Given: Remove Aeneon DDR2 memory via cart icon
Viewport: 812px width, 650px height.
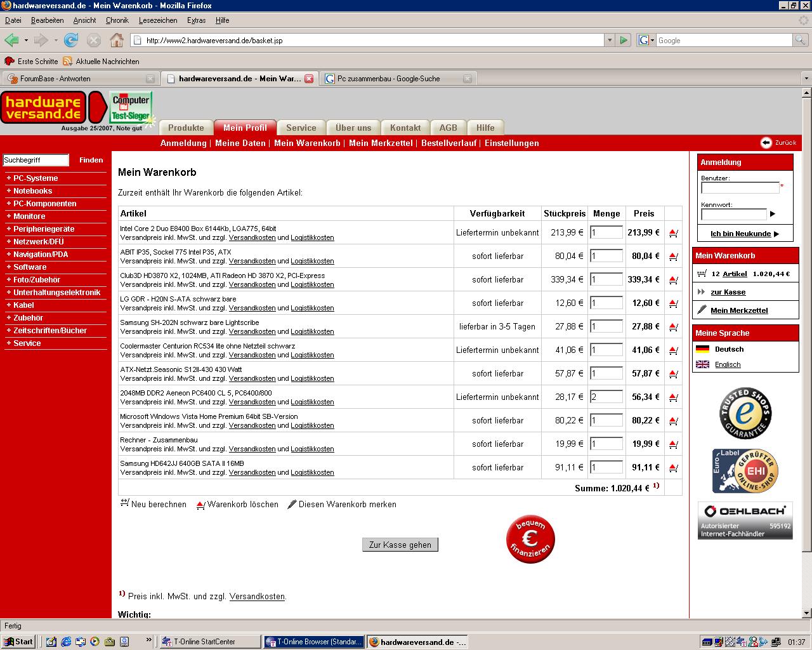Looking at the screenshot, I should click(x=673, y=397).
